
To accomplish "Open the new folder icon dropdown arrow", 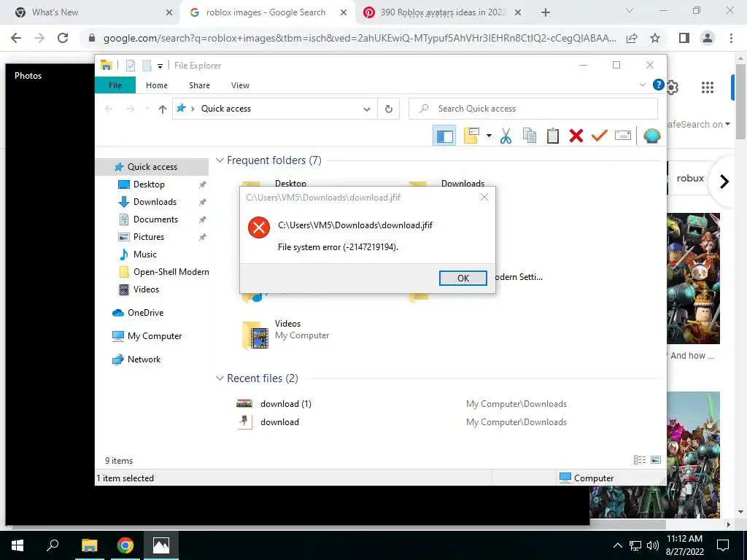I will click(x=489, y=136).
